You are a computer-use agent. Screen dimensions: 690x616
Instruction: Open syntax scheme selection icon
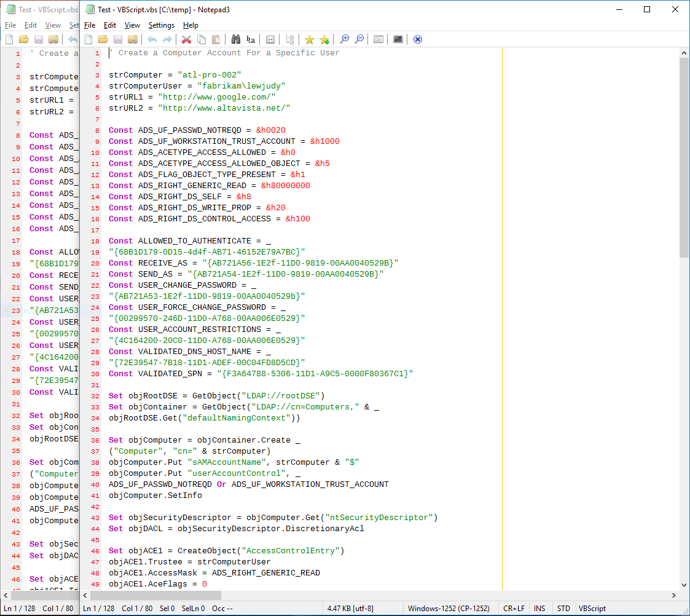(x=378, y=39)
